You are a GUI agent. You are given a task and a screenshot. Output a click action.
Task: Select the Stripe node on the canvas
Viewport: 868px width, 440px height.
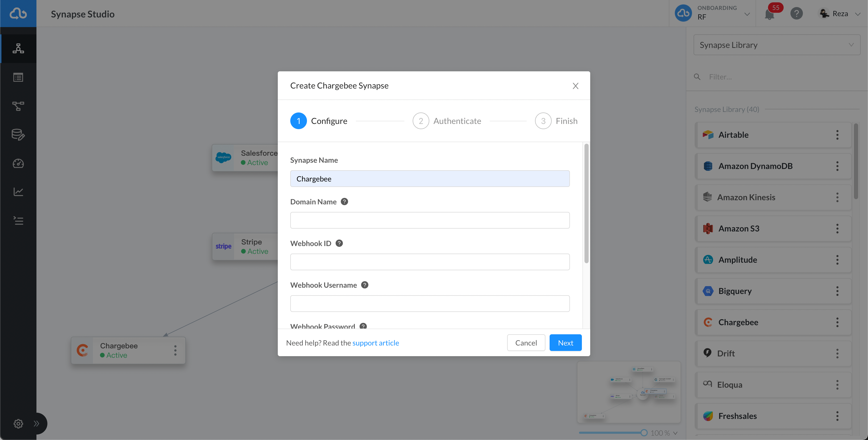point(245,247)
